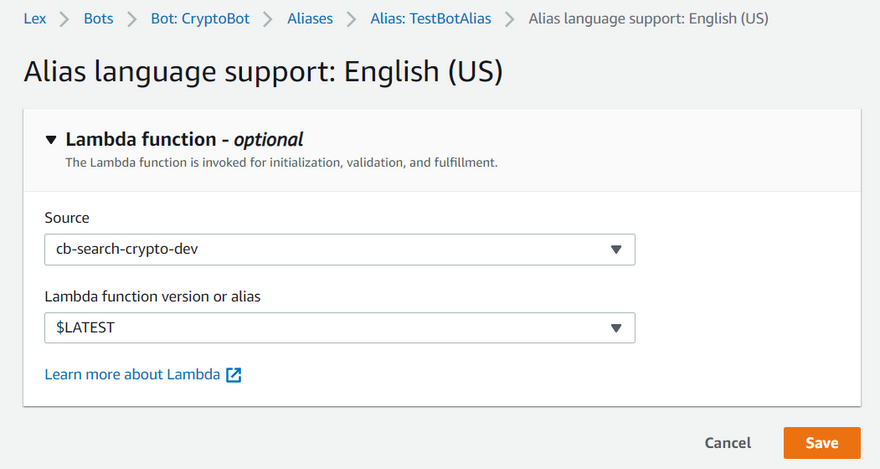
Task: Click the external link icon after Lambda
Action: 234,375
